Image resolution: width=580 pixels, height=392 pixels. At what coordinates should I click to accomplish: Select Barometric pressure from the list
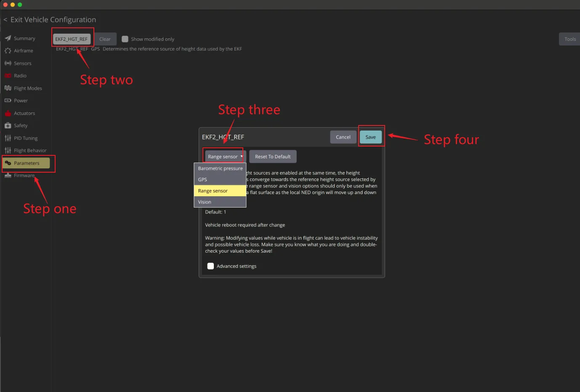[220, 168]
